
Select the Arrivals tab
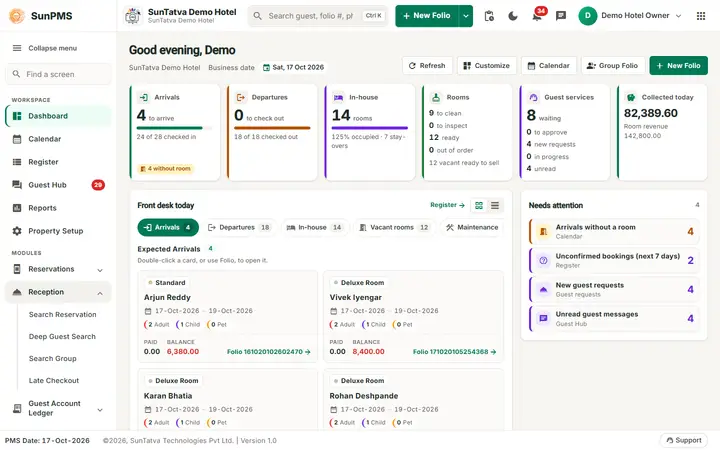pyautogui.click(x=168, y=227)
